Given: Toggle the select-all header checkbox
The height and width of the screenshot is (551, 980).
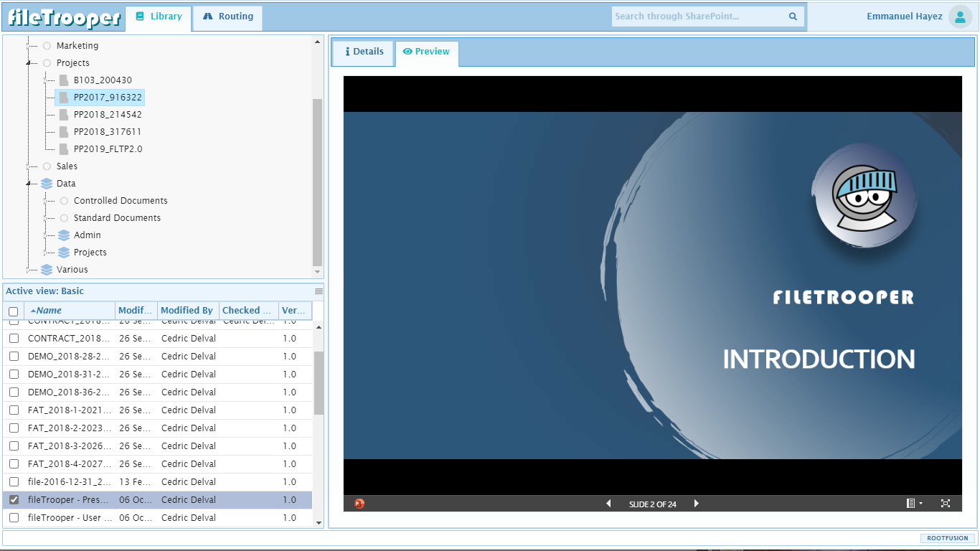Looking at the screenshot, I should (13, 311).
